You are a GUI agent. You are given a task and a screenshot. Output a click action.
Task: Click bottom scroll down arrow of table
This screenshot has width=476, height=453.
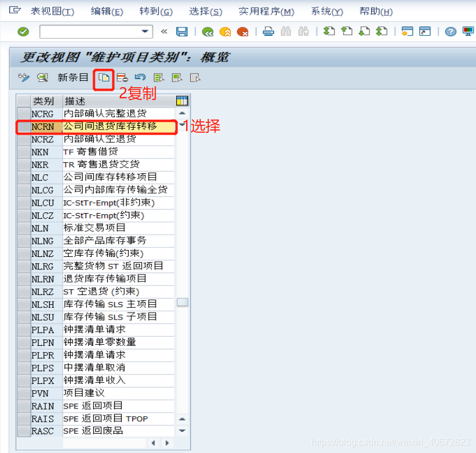point(182,431)
